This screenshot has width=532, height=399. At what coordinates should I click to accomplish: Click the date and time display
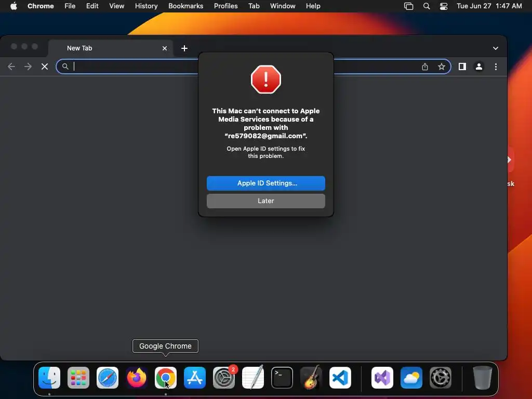[x=489, y=6]
